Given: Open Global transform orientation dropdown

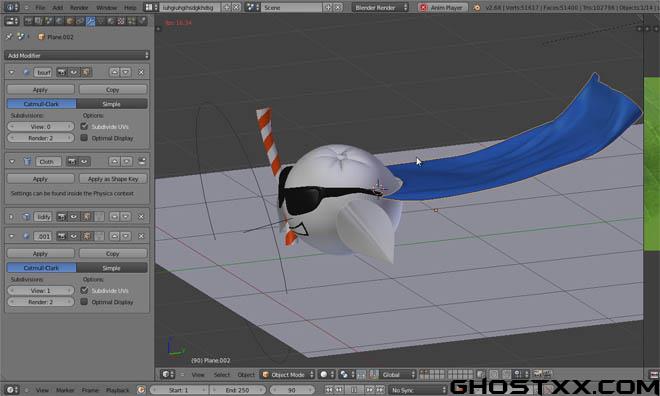Looking at the screenshot, I should [398, 375].
